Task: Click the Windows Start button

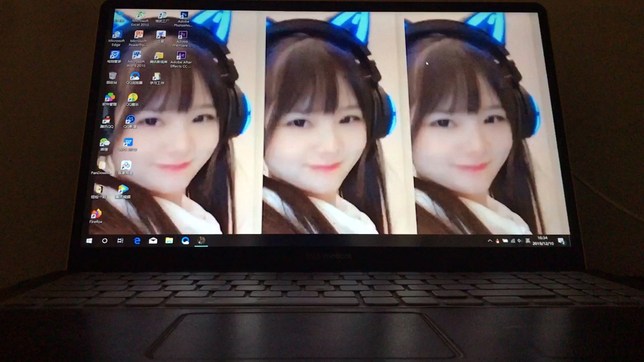Action: pos(89,241)
